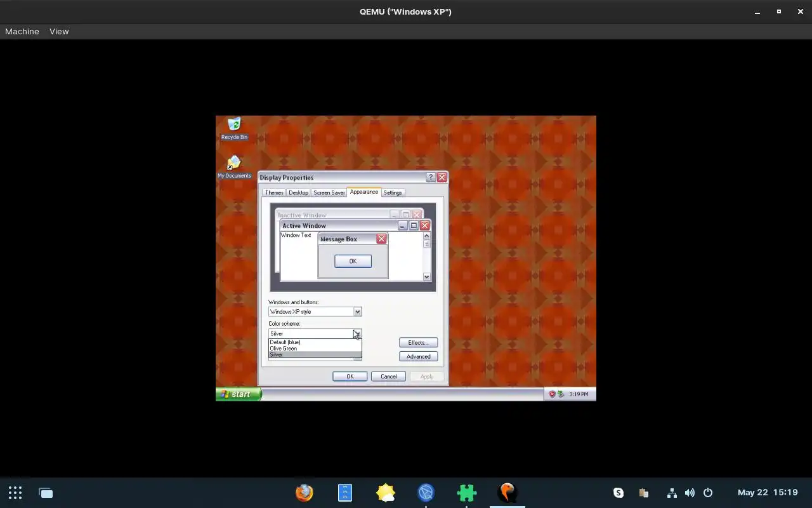Click the 3:19 PM taskbar clock

[579, 394]
